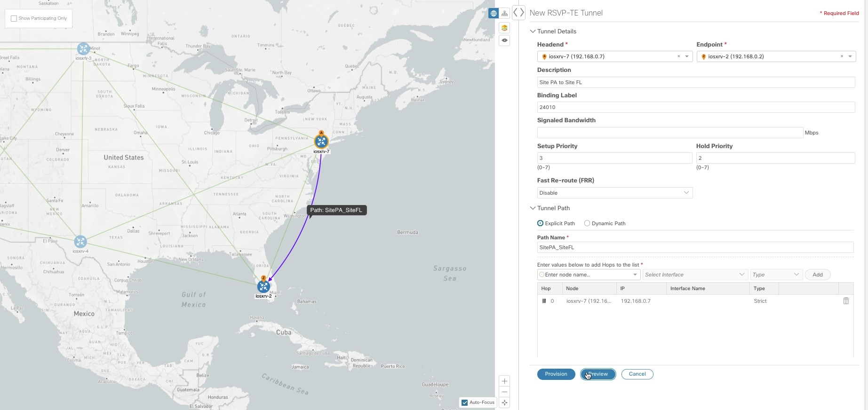
Task: Zoom in on the map
Action: point(504,381)
